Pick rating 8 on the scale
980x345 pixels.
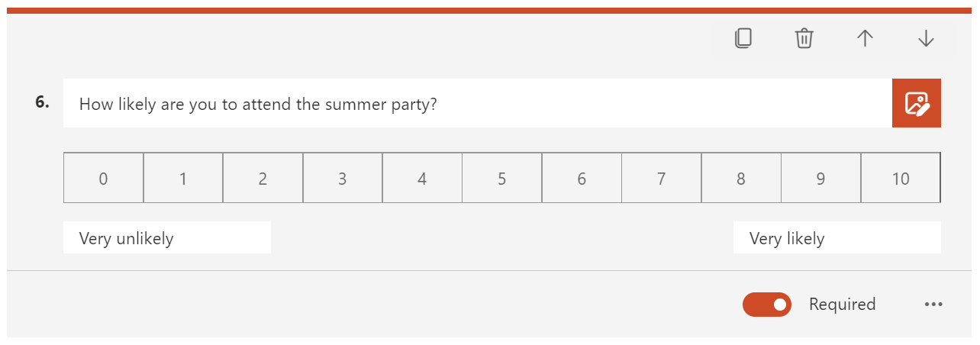tap(741, 178)
